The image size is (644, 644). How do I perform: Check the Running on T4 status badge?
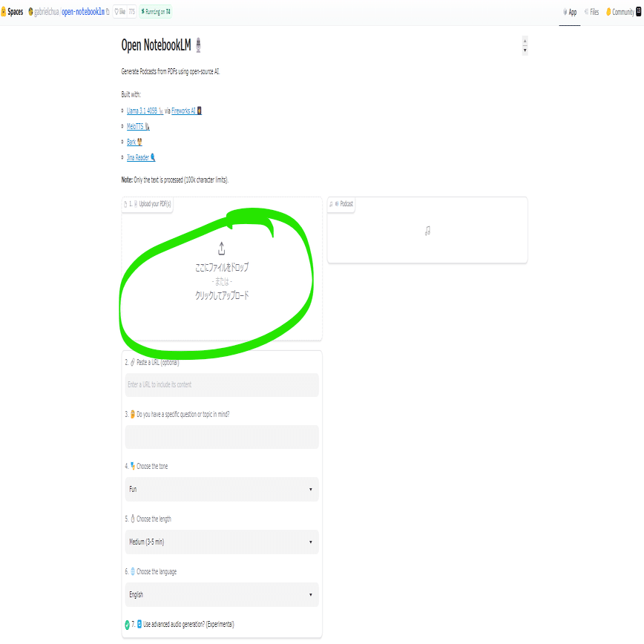pos(156,12)
